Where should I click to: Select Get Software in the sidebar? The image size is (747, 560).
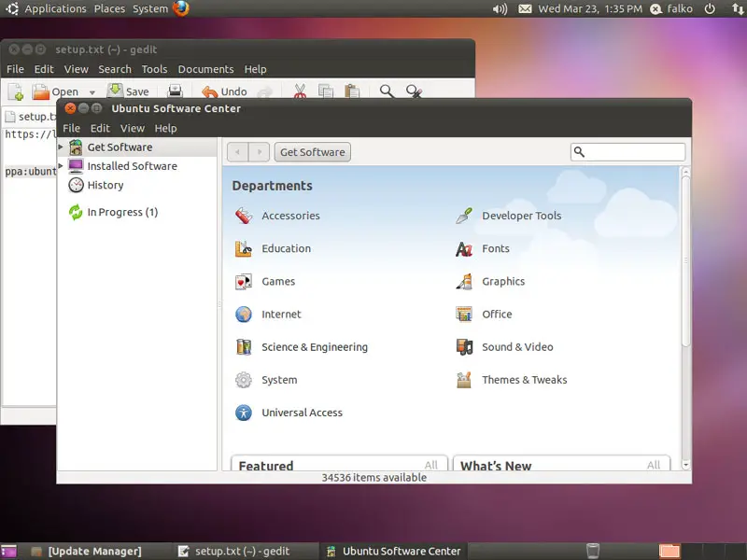point(136,147)
